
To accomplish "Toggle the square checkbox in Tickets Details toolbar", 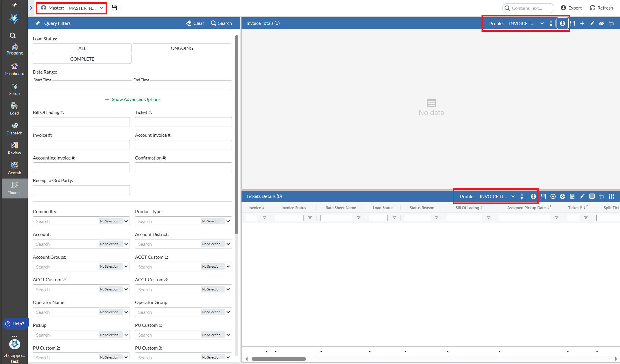I will [x=592, y=196].
